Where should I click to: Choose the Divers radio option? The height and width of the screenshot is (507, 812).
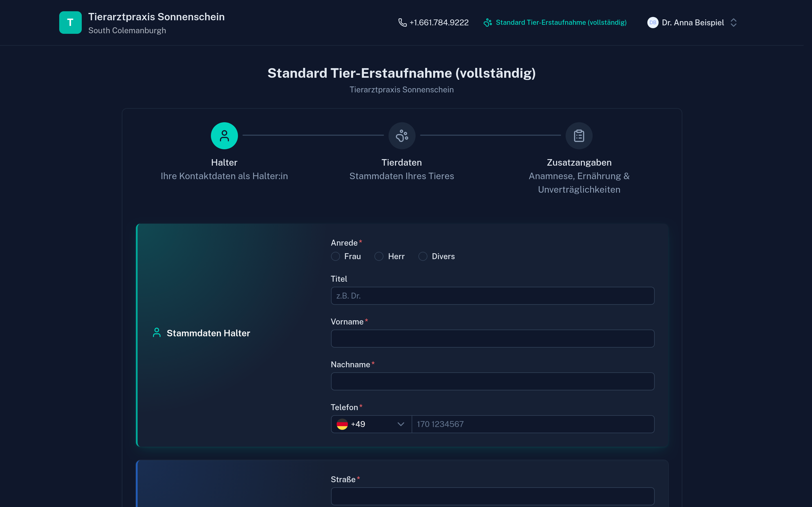tap(423, 256)
